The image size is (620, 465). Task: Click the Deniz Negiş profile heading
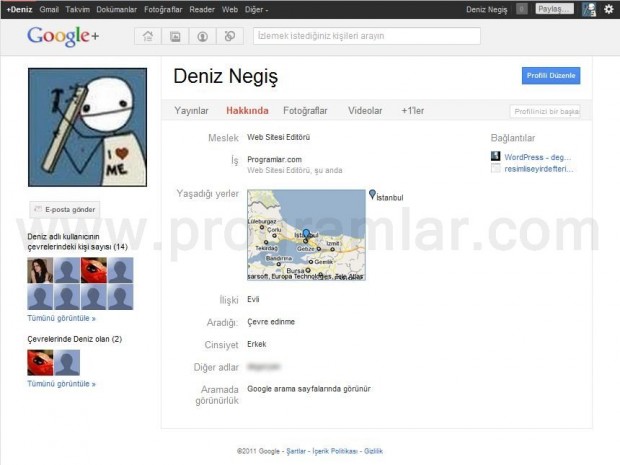(225, 76)
